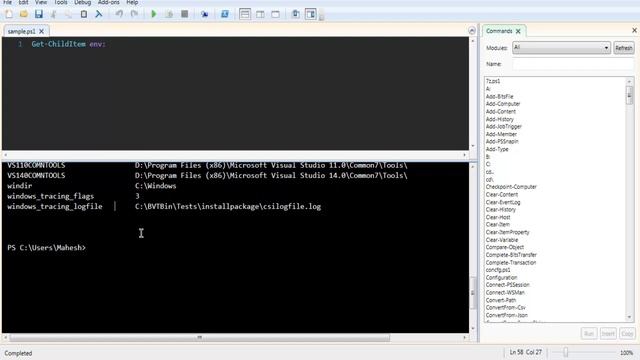The image size is (640, 360).
Task: Close the Commands tab with its X
Action: click(x=518, y=31)
